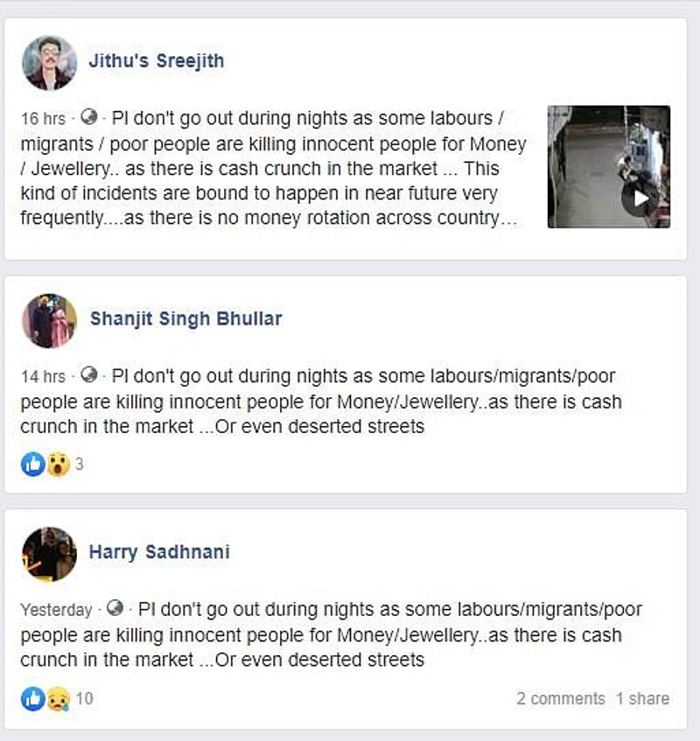This screenshot has width=700, height=741.
Task: View the 1 share on Harry's post
Action: (642, 698)
